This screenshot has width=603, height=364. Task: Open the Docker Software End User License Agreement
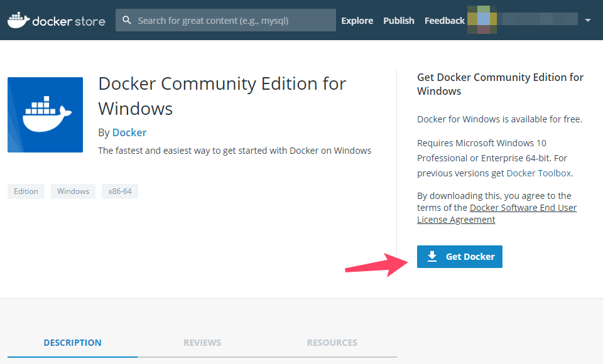click(x=497, y=213)
